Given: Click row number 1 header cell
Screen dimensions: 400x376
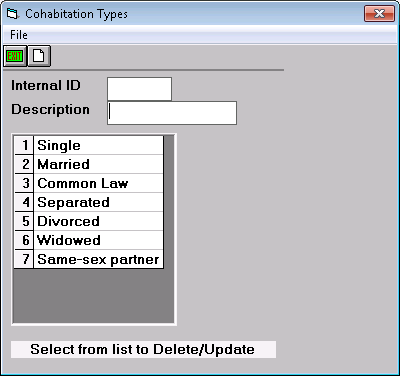Looking at the screenshot, I should (24, 145).
